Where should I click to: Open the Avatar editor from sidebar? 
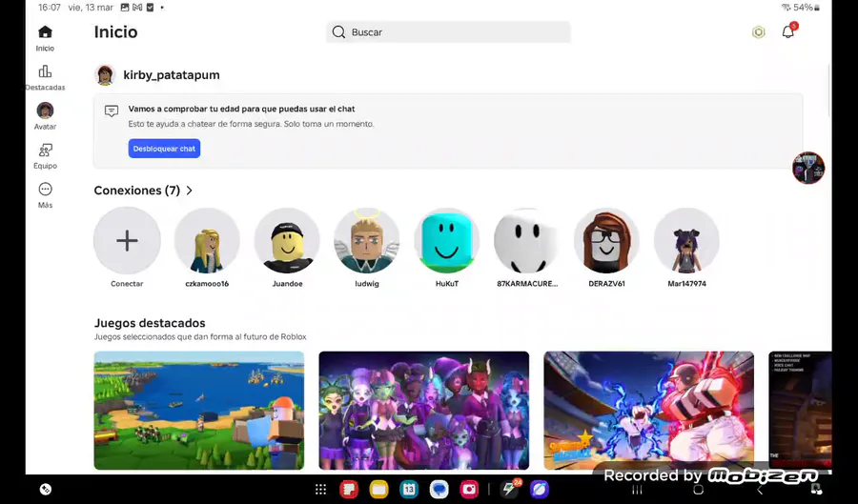(x=45, y=116)
